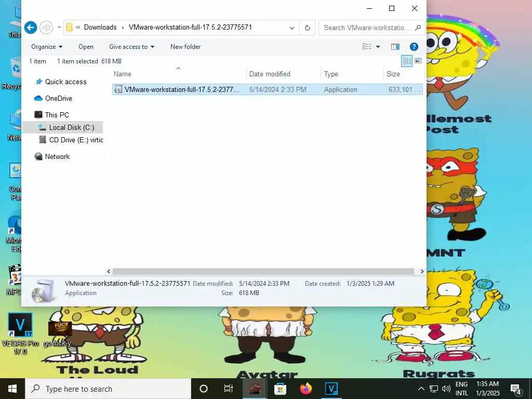Go back using the blue Back arrow
This screenshot has width=532, height=399.
(31, 28)
